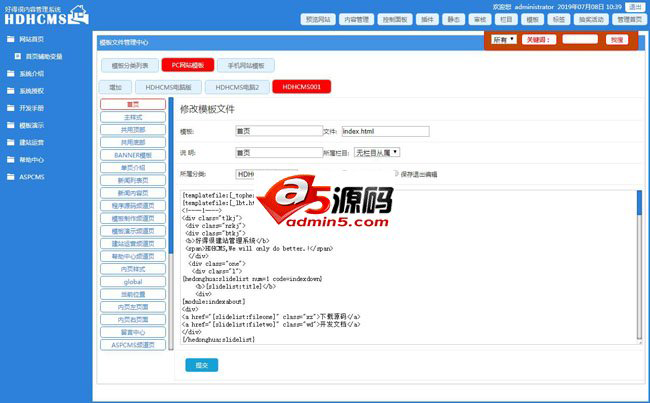
Task: Click the folder icon beside 建站运营
Action: (x=10, y=142)
